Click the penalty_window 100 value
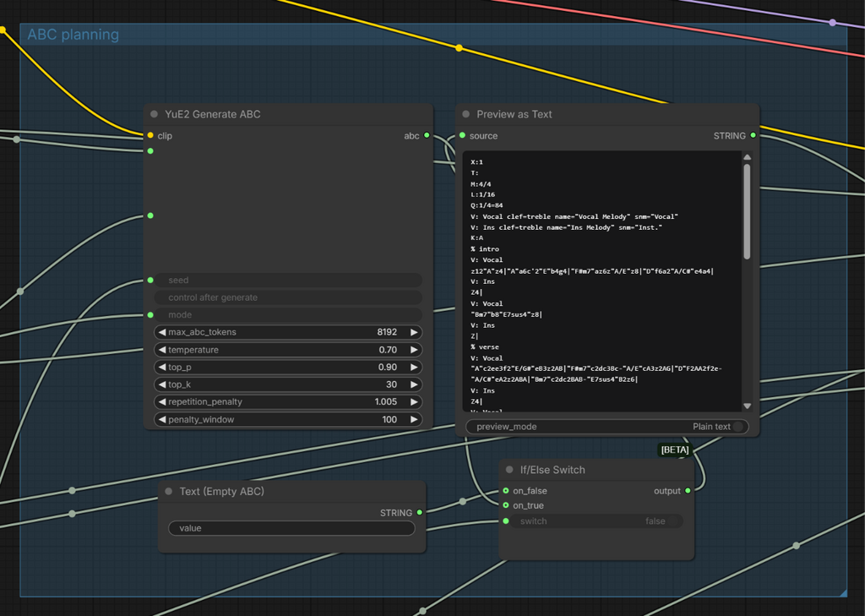The height and width of the screenshot is (616, 865). 389,419
